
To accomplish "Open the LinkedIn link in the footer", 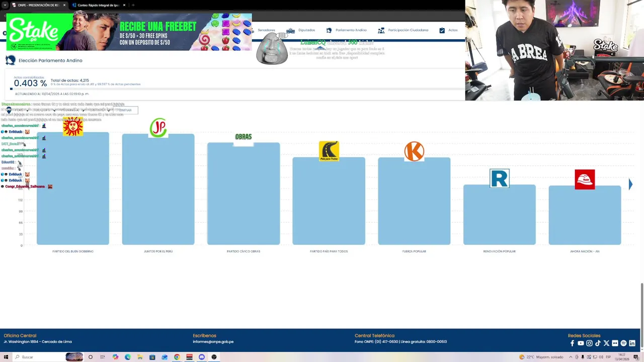I will coord(632,343).
